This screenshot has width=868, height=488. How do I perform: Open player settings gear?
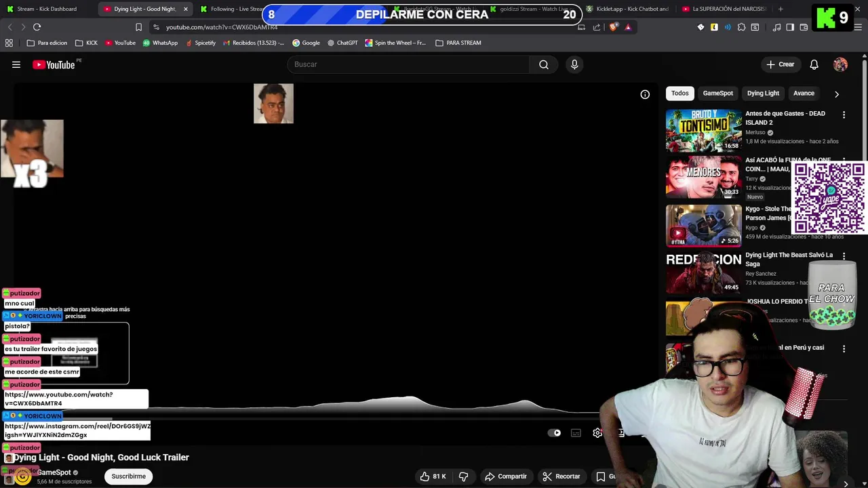pyautogui.click(x=597, y=433)
